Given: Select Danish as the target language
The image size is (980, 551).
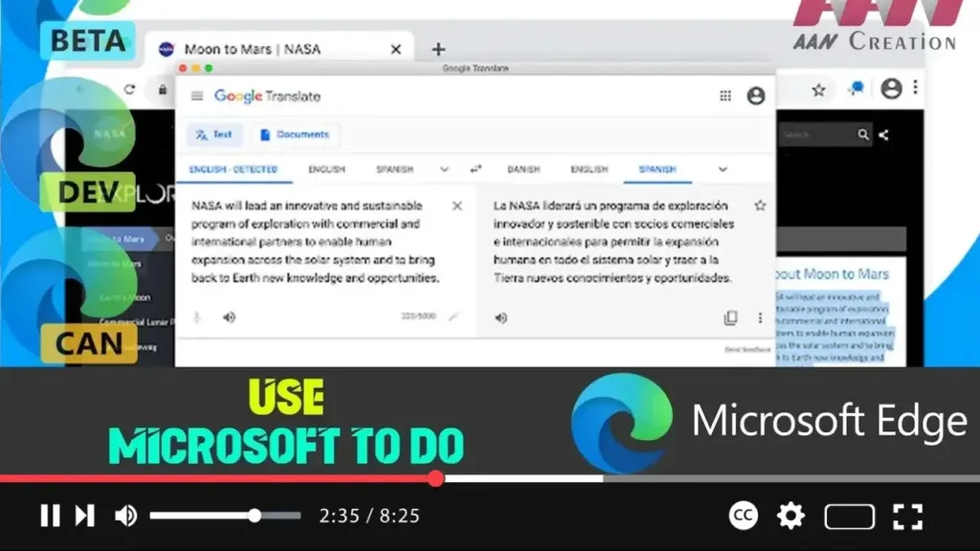Looking at the screenshot, I should coord(523,169).
